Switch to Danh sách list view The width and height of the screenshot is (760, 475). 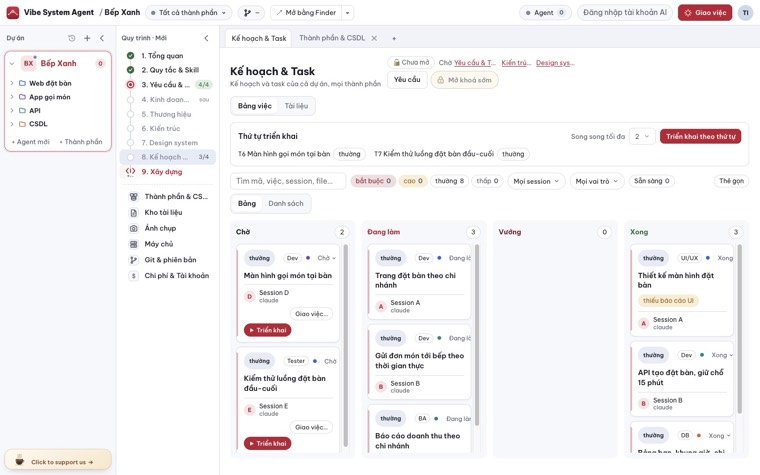click(x=286, y=204)
